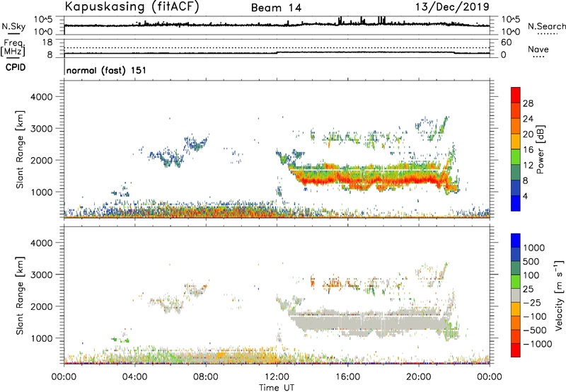Screen dimensions: 566x392
Task: Click the '60' right tick of frequency panel
Action: (x=506, y=42)
